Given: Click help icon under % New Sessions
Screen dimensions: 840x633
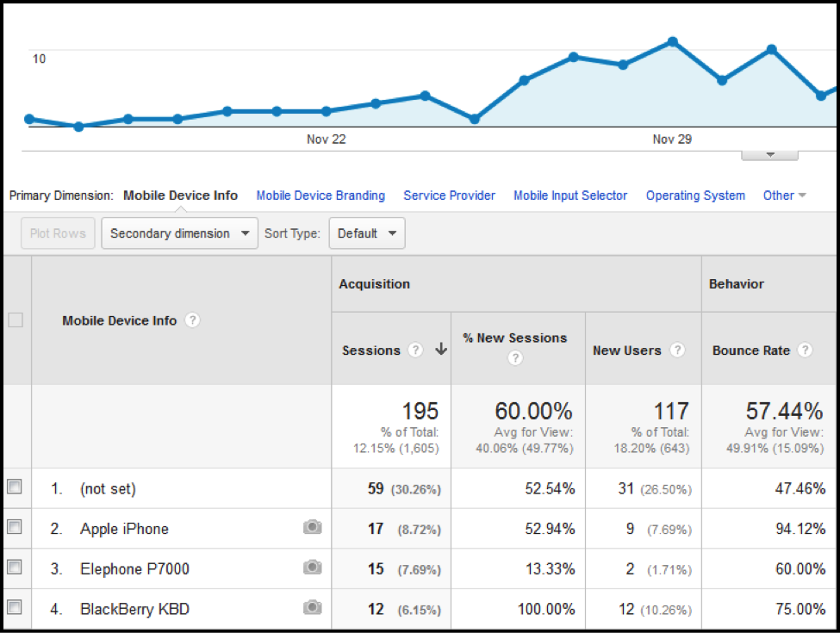Looking at the screenshot, I should point(515,358).
